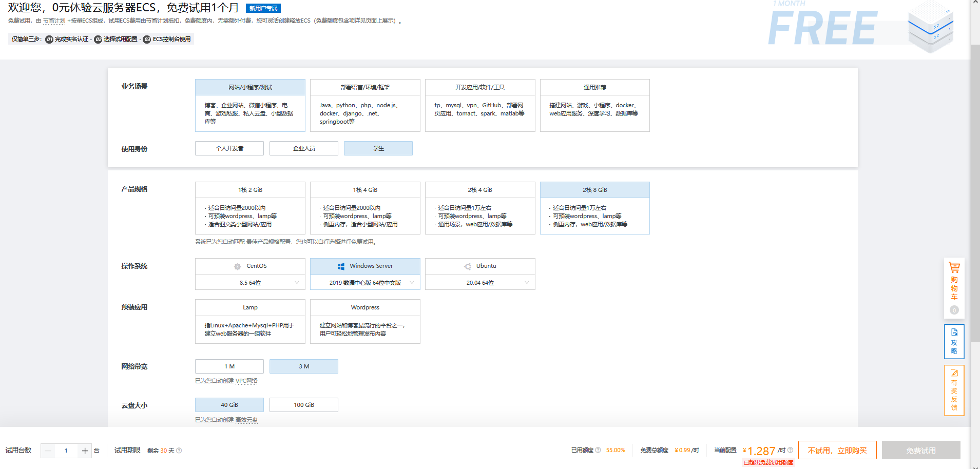Select the 通用推荐 business scenario
Image resolution: width=980 pixels, height=469 pixels.
(595, 105)
